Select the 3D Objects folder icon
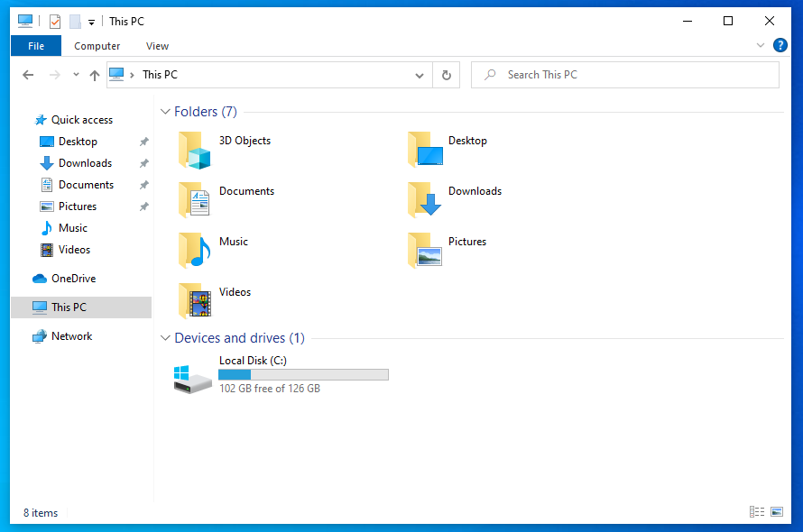Viewport: 803px width, 532px height. 195,150
